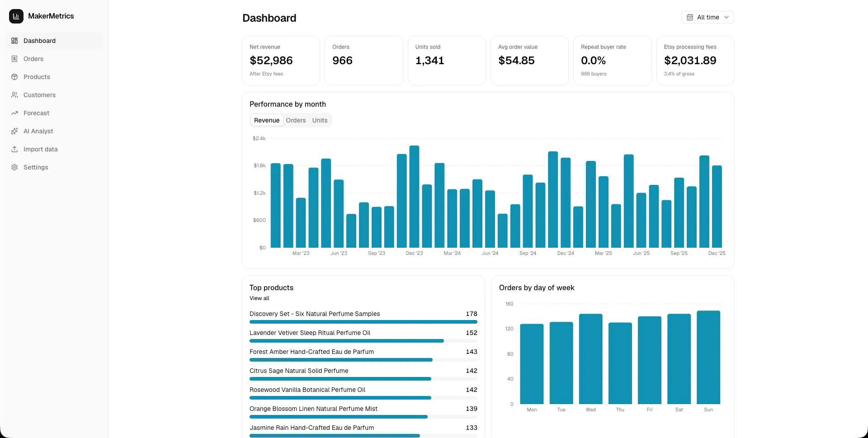The image size is (868, 438).
Task: Click the revenue bar above Mar '23
Action: point(301,223)
